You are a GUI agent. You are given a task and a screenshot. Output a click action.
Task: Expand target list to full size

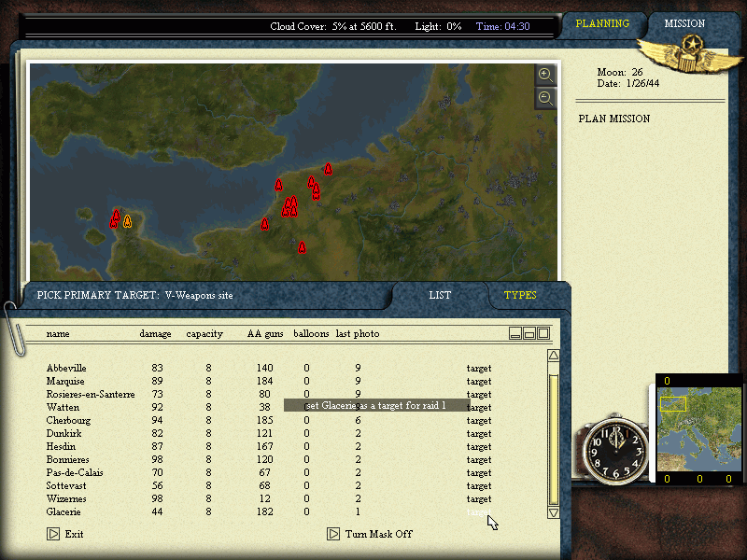(x=543, y=333)
